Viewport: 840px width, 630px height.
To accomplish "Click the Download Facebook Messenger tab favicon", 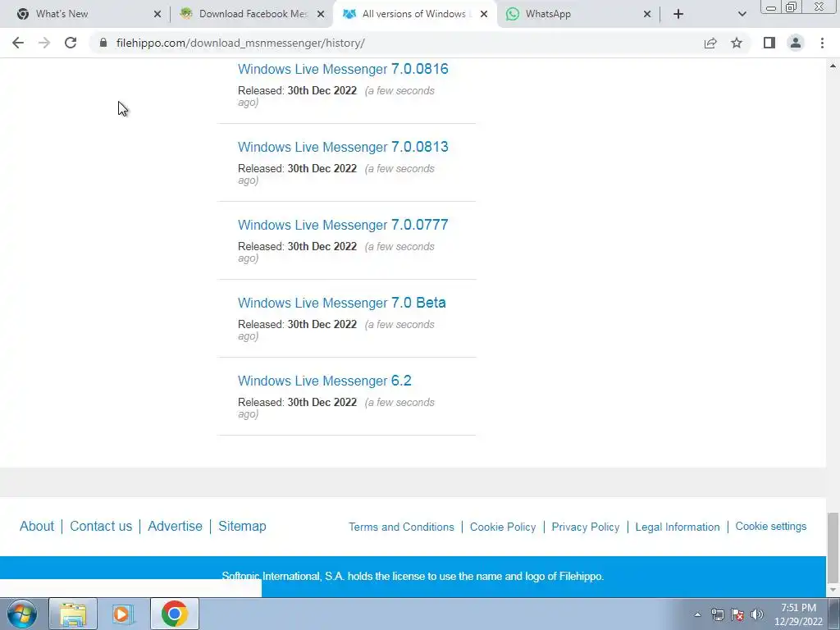I will (x=186, y=14).
